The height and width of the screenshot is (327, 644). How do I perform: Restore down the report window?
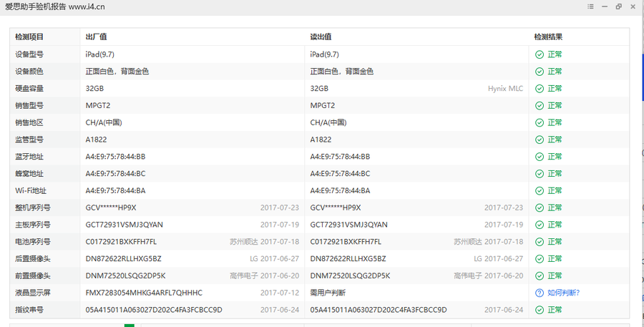coord(618,6)
